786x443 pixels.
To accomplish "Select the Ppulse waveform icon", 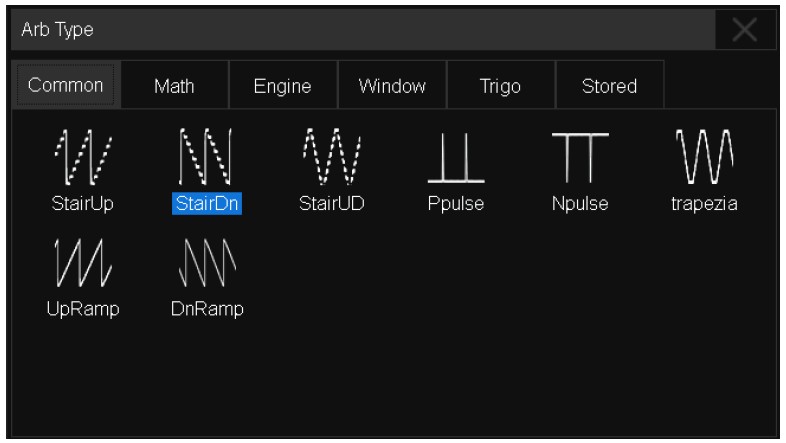I will click(x=456, y=158).
